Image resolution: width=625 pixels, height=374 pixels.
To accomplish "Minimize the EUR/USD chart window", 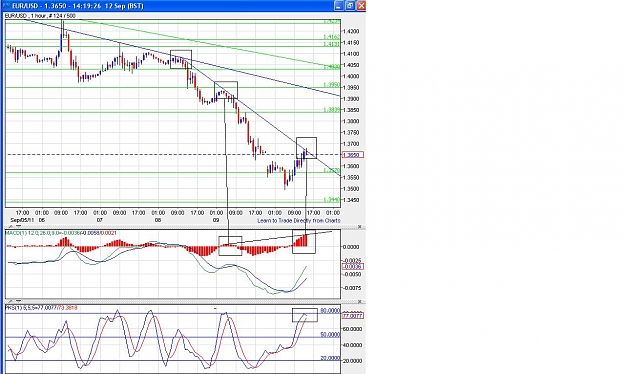I will (338, 6).
